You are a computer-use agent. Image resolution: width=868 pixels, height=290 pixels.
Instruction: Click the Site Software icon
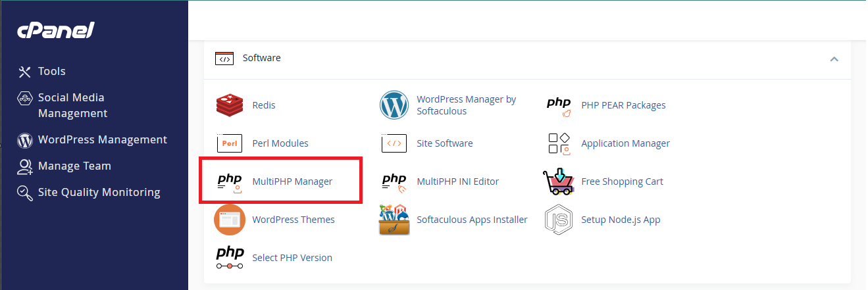point(394,143)
